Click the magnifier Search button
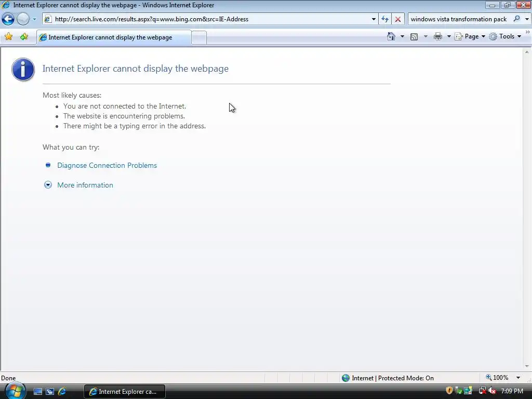 point(517,19)
